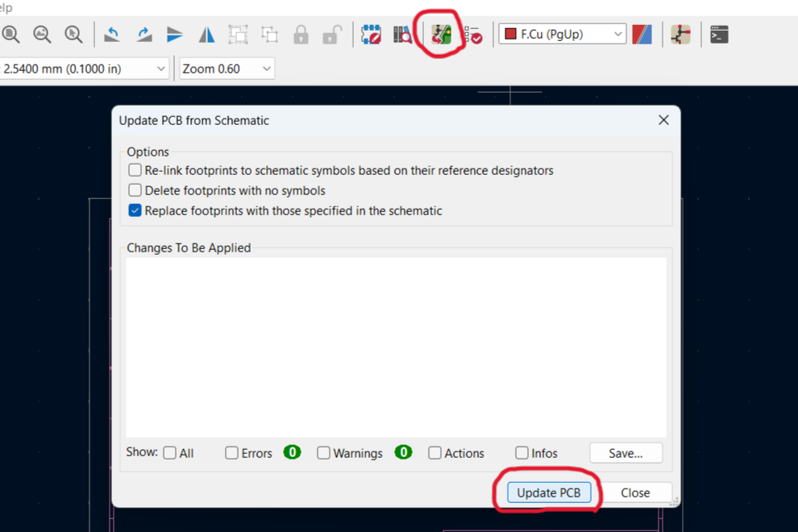The height and width of the screenshot is (532, 798).
Task: Click the ungroup items icon
Action: pos(269,35)
